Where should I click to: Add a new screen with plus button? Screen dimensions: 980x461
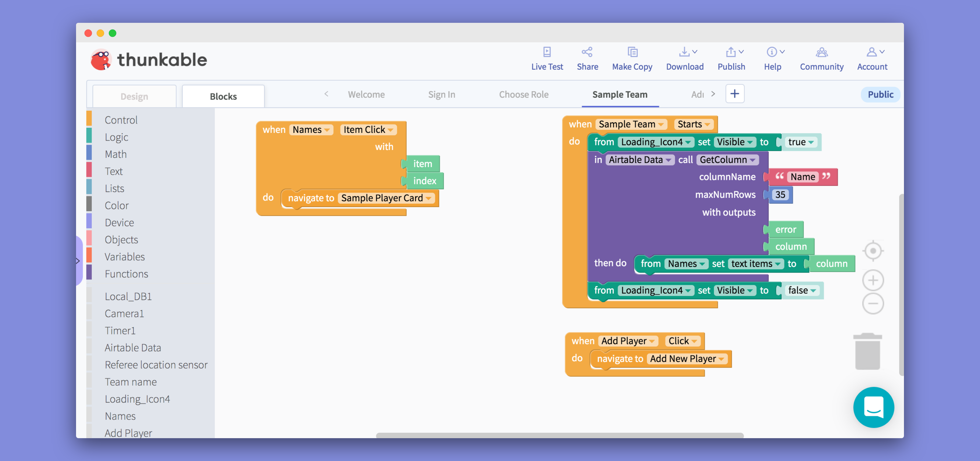(x=734, y=94)
